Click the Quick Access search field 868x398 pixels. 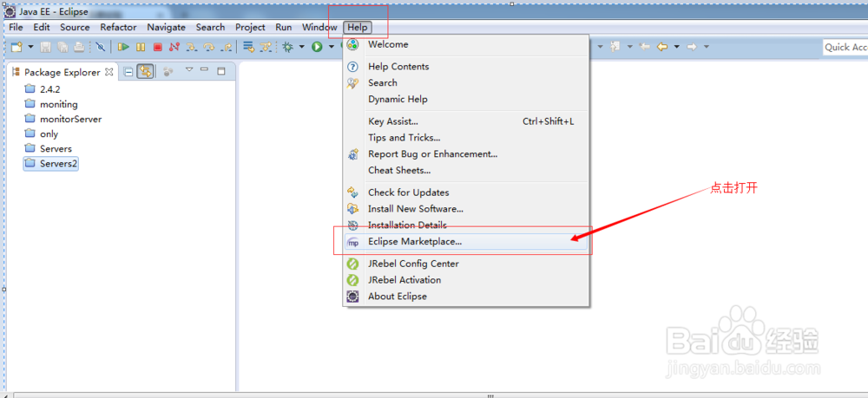coord(845,47)
